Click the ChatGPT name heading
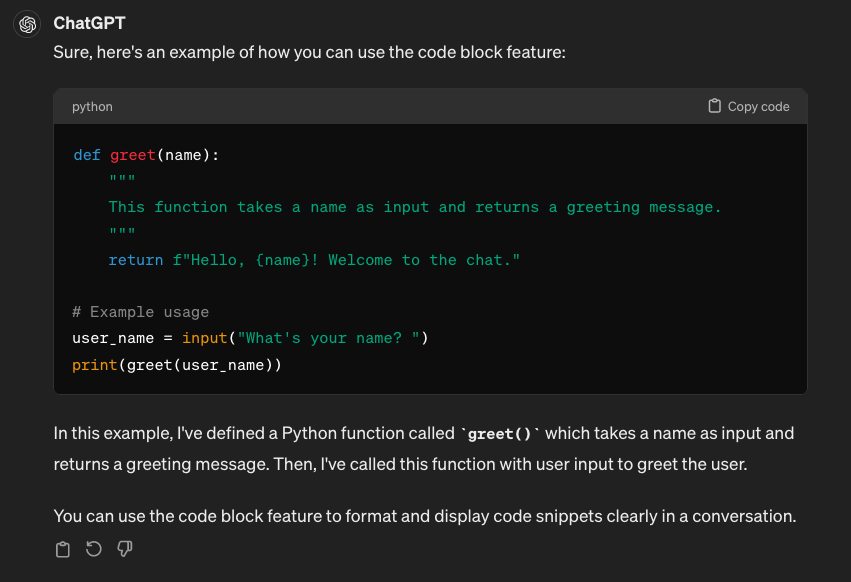Screen dimensions: 851x582 click(88, 23)
